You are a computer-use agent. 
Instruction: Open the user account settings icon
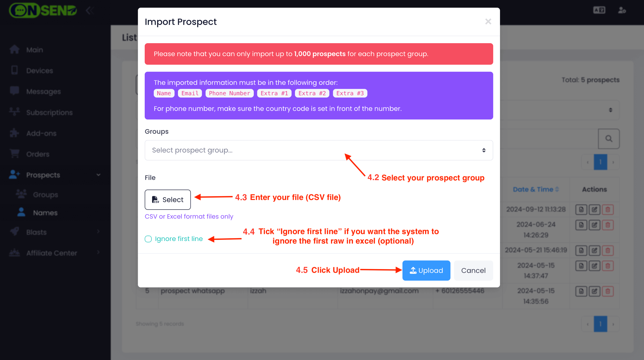[x=622, y=10]
